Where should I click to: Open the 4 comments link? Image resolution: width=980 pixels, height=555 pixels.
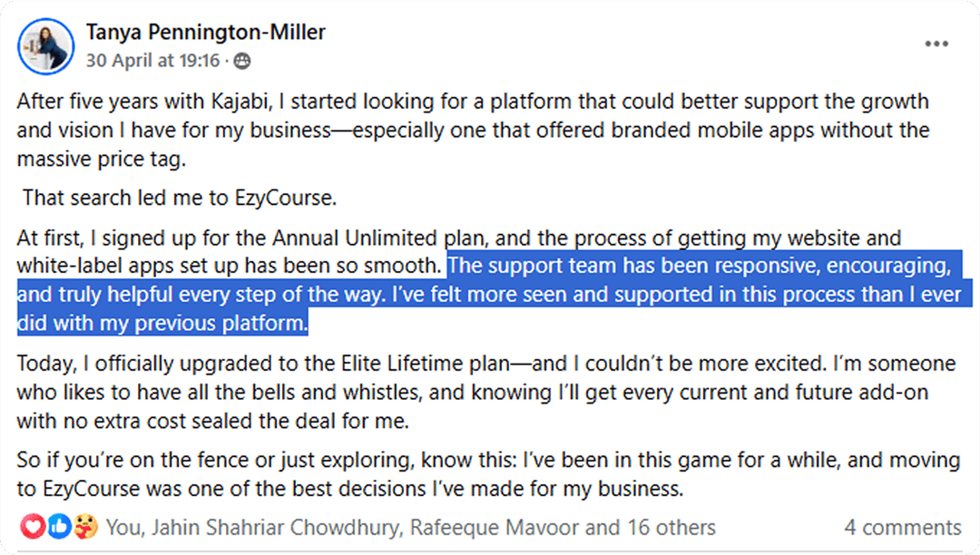(x=903, y=527)
